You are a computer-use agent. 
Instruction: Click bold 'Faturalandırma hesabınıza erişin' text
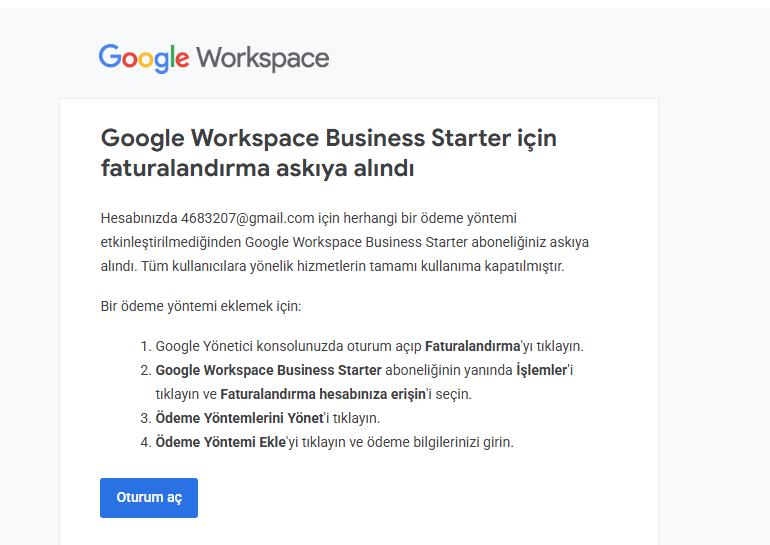(323, 394)
